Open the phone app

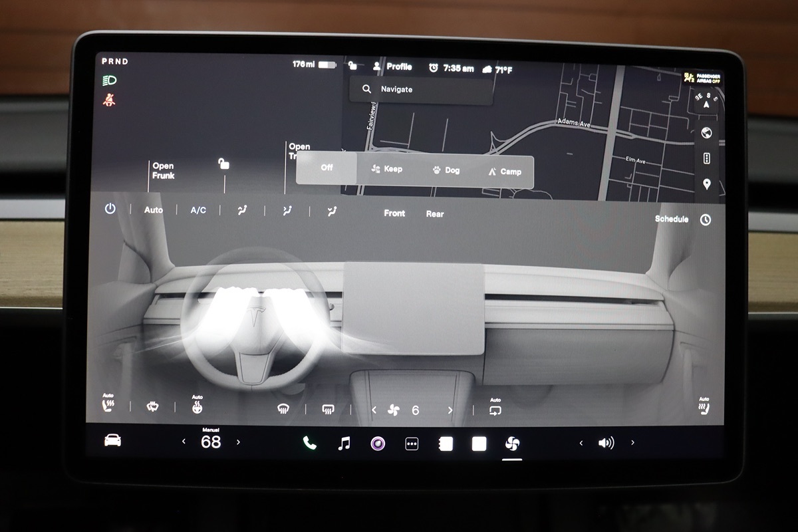pos(310,443)
